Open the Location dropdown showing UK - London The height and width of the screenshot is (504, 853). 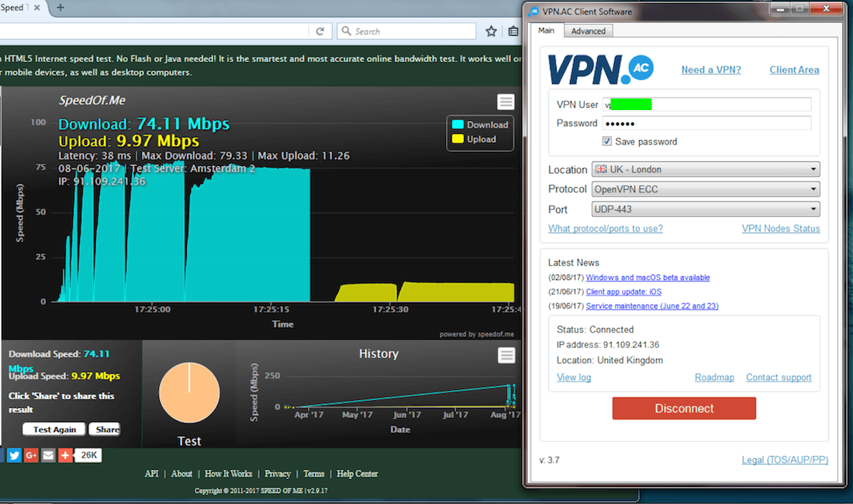click(x=706, y=169)
